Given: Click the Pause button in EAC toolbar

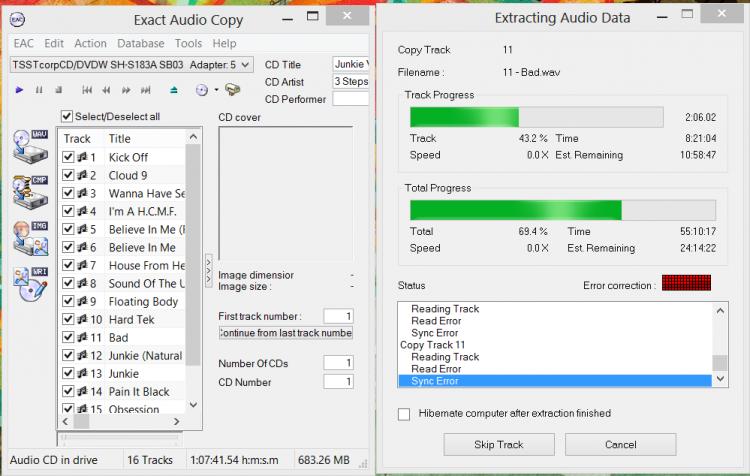Looking at the screenshot, I should (x=39, y=90).
